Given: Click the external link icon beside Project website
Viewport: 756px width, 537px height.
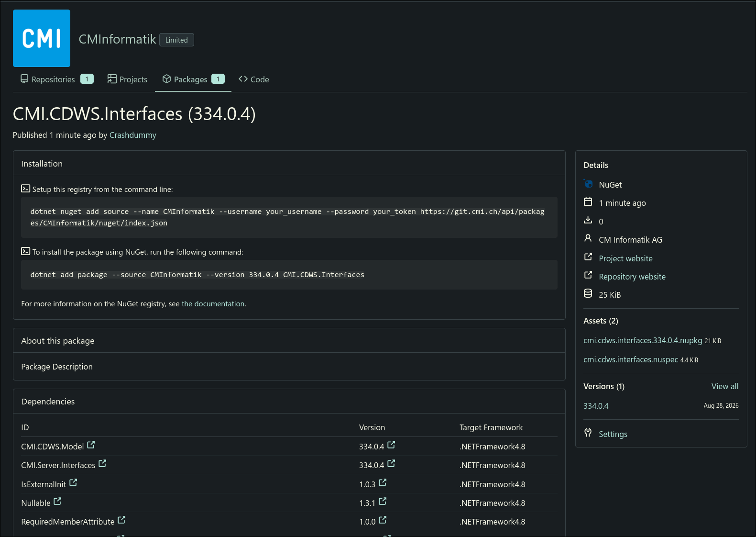Looking at the screenshot, I should [x=588, y=257].
